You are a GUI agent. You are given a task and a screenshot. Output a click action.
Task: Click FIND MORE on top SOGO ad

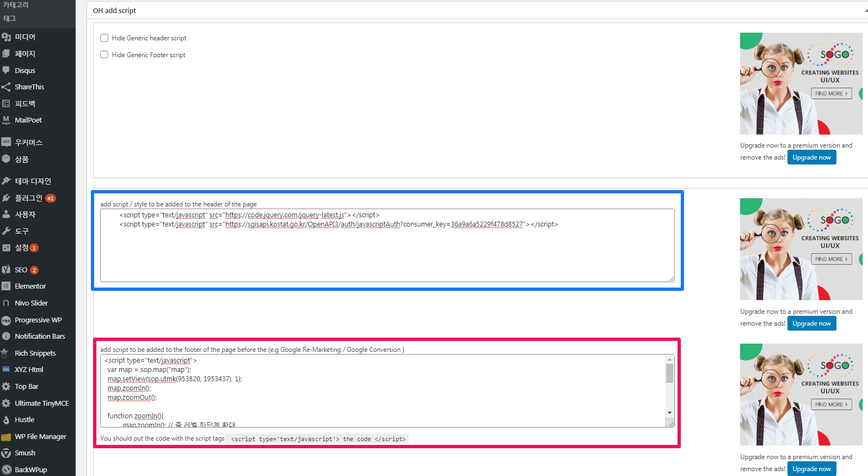click(x=831, y=94)
